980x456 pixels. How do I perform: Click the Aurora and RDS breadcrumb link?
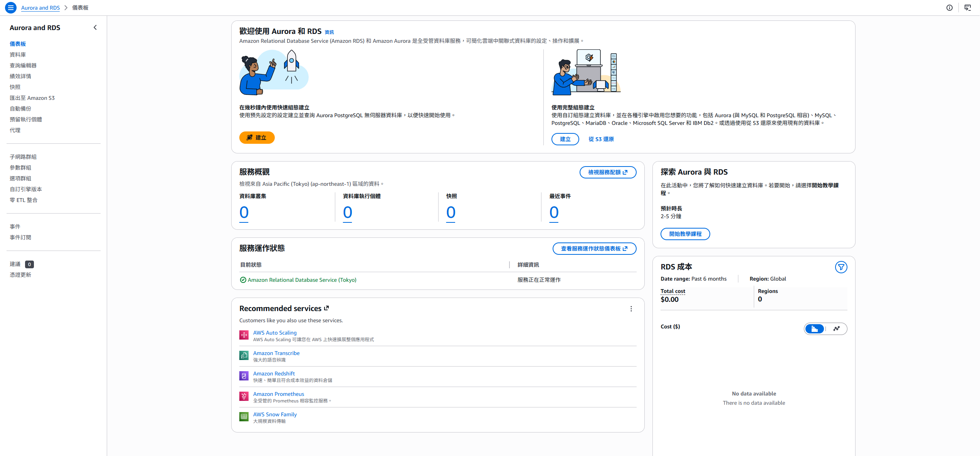click(x=40, y=8)
